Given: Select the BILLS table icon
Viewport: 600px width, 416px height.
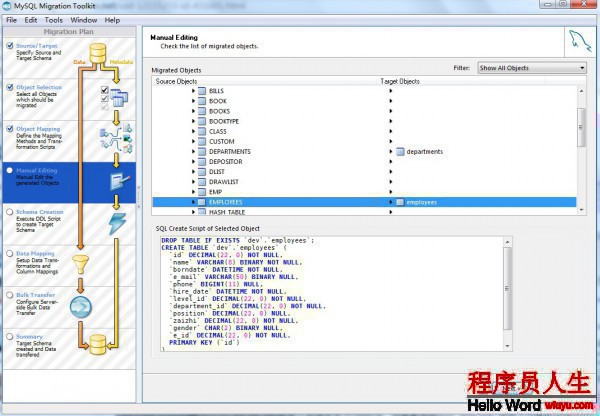Looking at the screenshot, I should point(202,91).
